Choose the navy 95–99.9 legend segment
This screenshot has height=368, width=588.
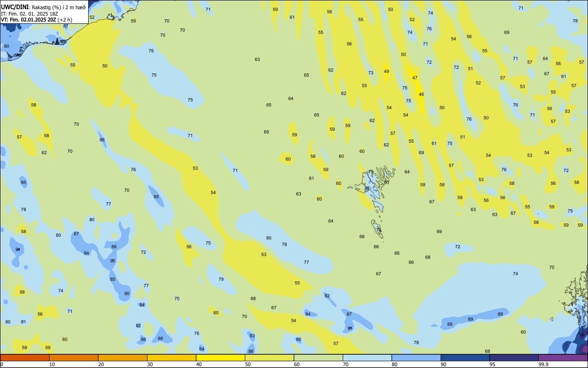coord(514,357)
